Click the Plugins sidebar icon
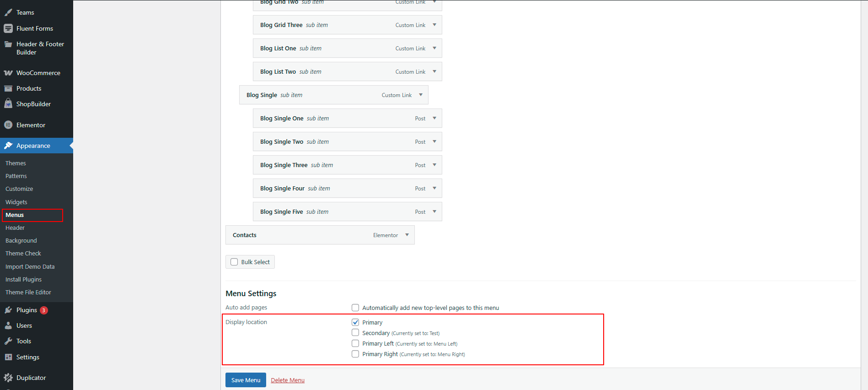 (x=8, y=310)
